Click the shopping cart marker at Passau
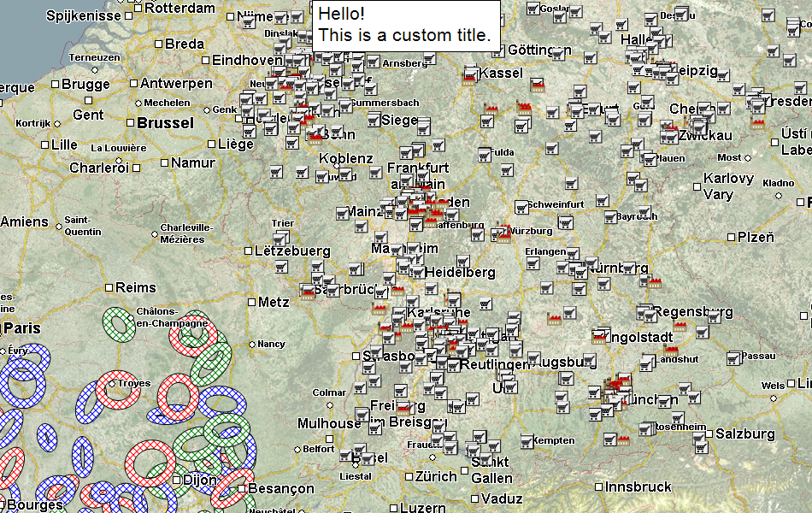 pos(733,357)
